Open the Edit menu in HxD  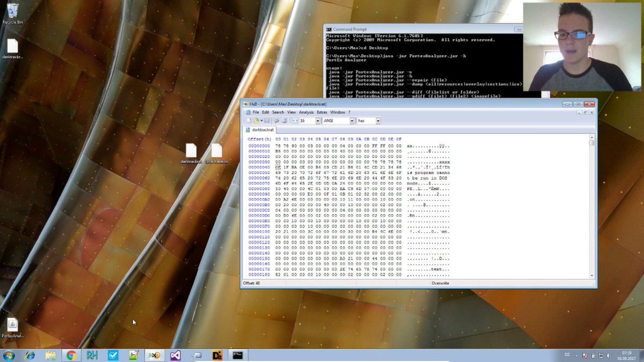pyautogui.click(x=265, y=112)
